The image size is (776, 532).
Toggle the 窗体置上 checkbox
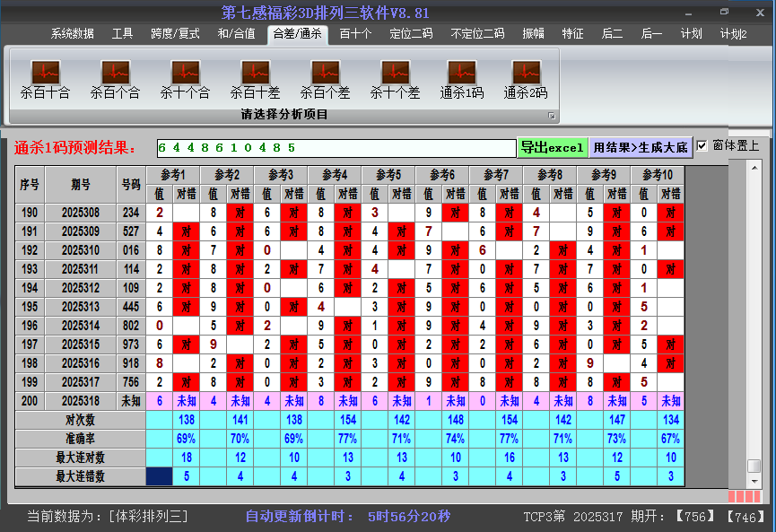click(x=702, y=146)
